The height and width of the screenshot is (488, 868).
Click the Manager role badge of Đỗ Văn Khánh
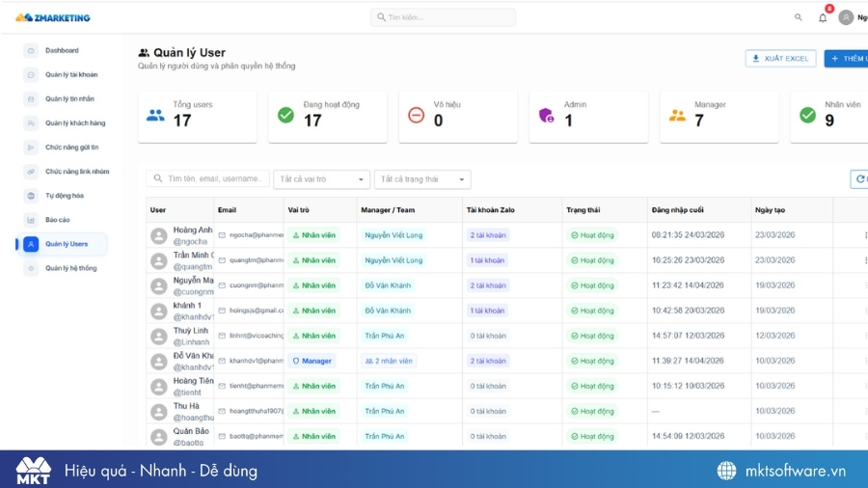click(312, 361)
